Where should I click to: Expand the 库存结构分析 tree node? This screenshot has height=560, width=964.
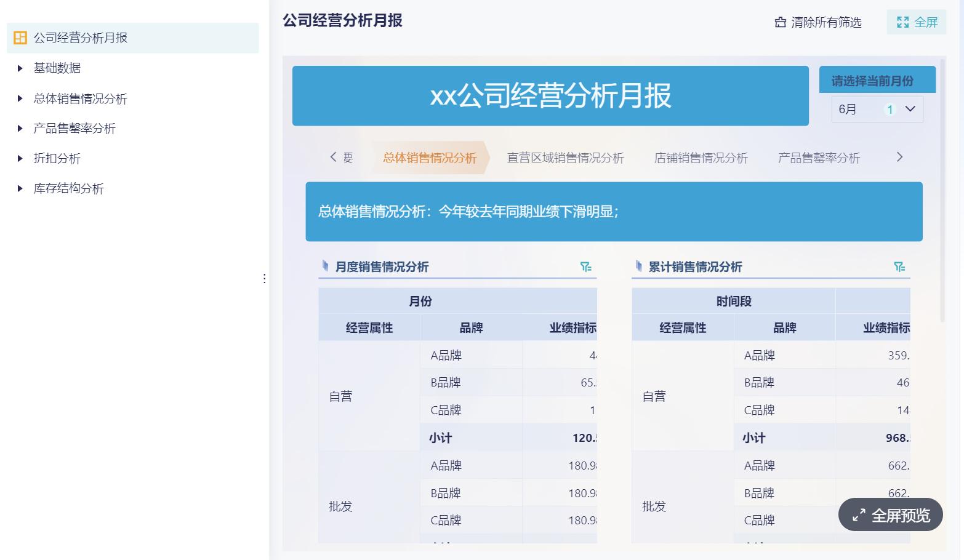coord(20,189)
